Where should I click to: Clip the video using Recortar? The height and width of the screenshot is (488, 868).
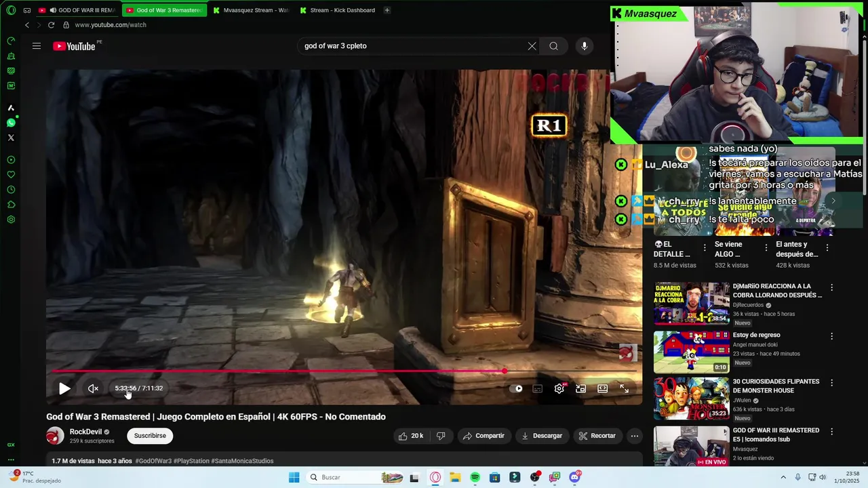tap(597, 436)
